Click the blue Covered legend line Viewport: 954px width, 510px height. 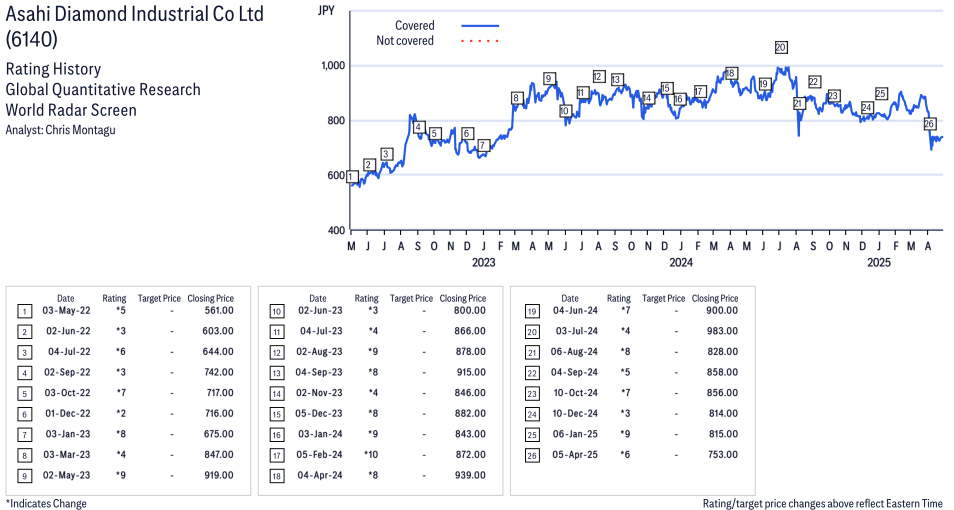click(480, 26)
